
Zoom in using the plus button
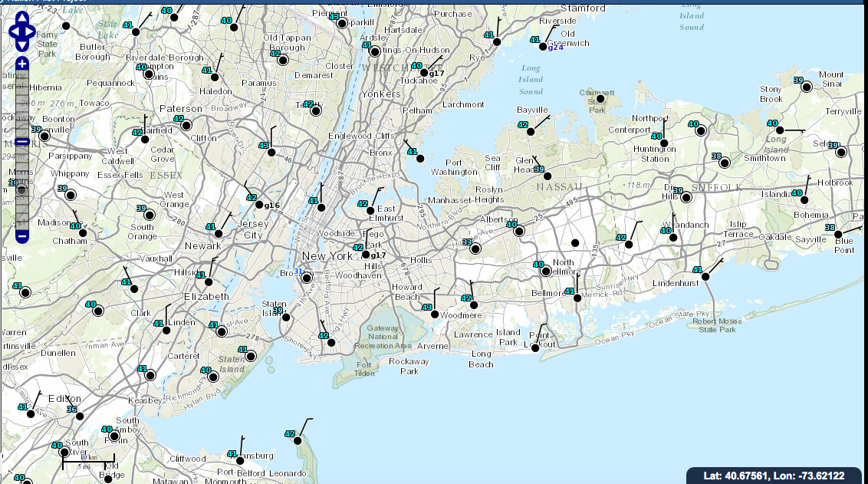point(22,64)
